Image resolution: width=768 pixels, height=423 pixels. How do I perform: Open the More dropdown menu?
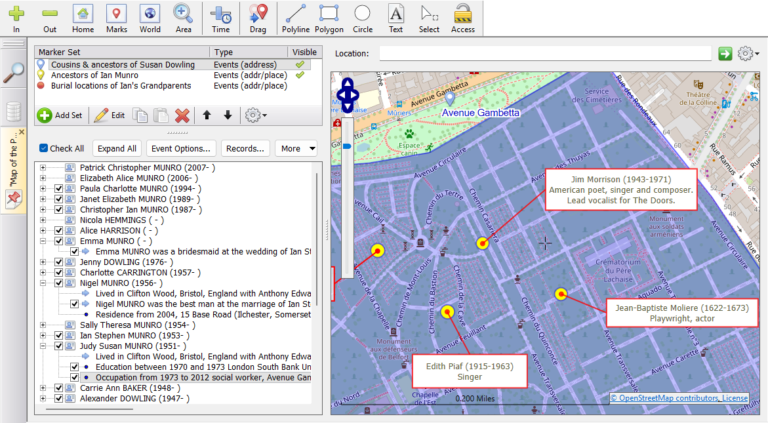[x=297, y=148]
